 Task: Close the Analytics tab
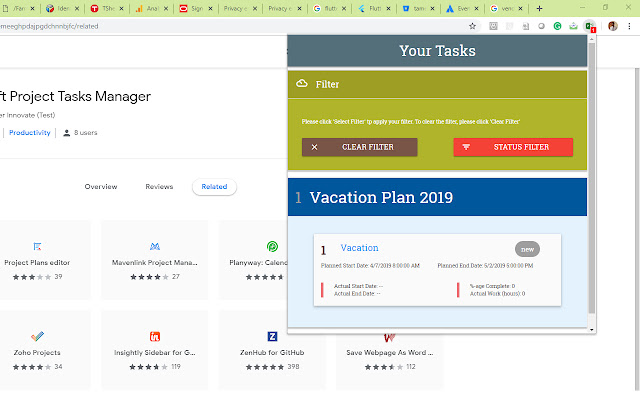click(166, 8)
